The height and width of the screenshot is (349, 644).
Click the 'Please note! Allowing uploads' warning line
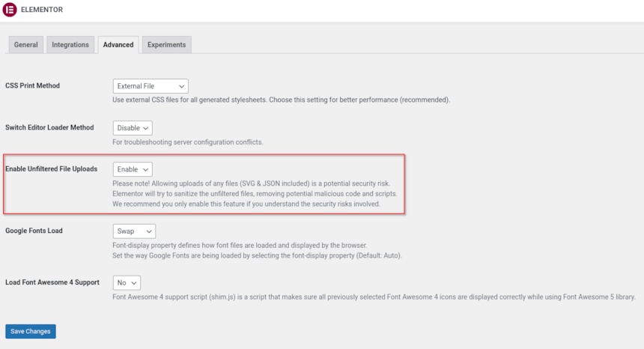pos(252,183)
